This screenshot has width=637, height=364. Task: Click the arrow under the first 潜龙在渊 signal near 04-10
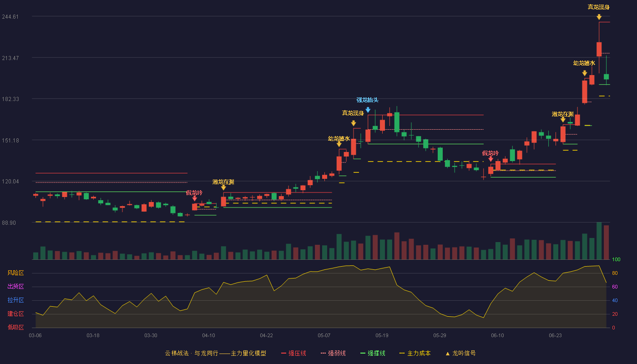click(x=223, y=187)
